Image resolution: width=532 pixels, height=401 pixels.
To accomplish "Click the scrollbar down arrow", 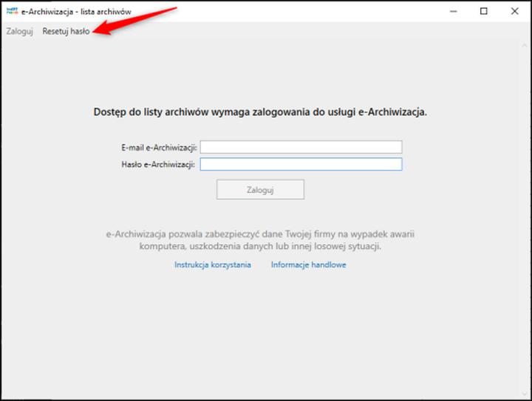I will (x=524, y=392).
